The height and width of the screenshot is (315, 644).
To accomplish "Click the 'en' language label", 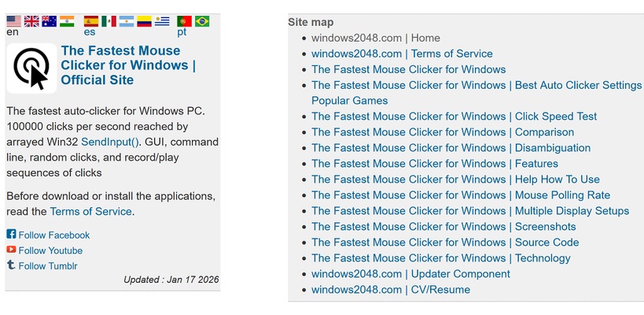I will (x=13, y=32).
